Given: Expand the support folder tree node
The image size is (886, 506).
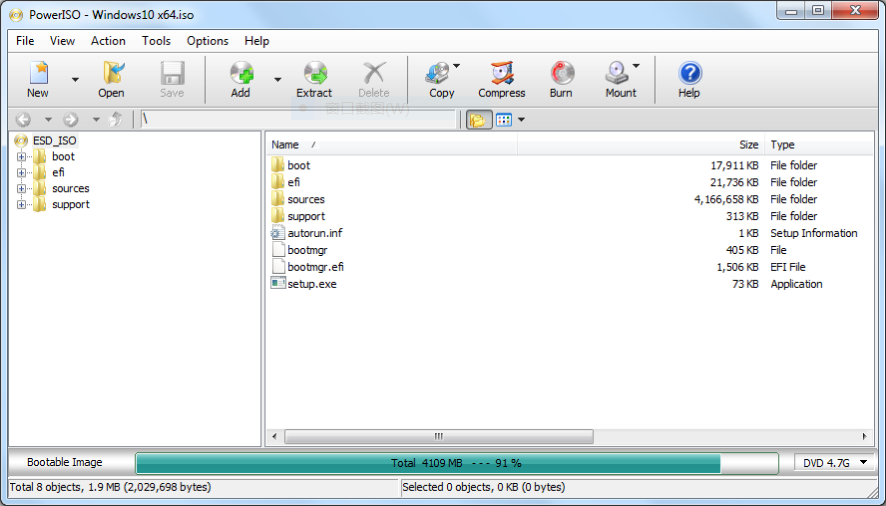Looking at the screenshot, I should click(x=21, y=204).
